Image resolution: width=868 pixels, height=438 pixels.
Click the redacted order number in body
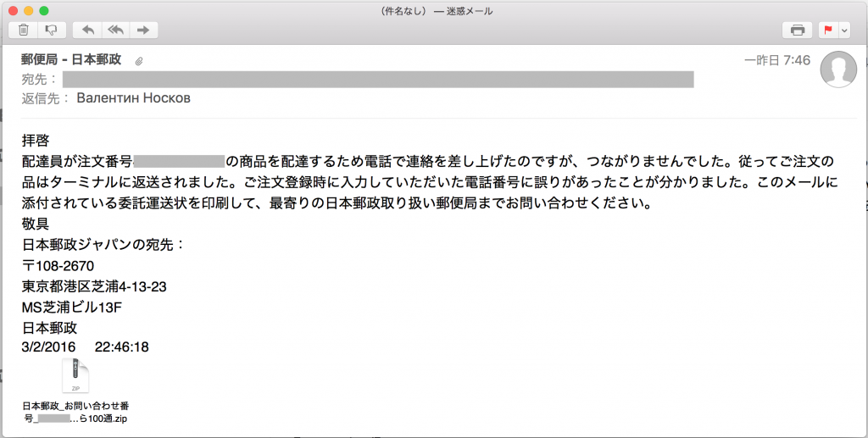coord(180,162)
